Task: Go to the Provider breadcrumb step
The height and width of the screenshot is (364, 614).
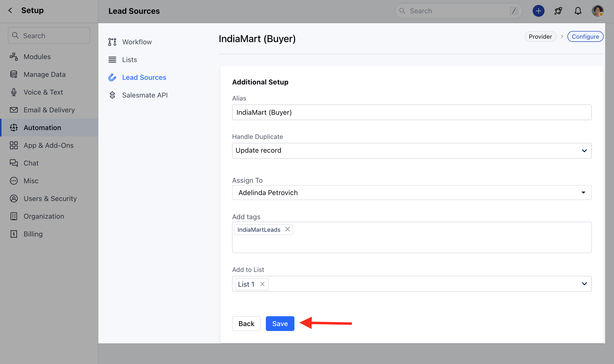Action: pos(540,36)
